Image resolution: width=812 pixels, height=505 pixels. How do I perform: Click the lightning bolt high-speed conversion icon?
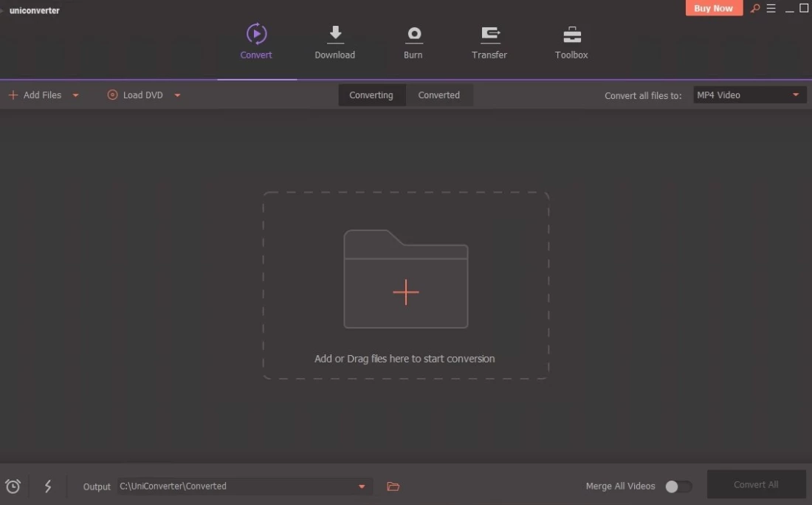click(48, 486)
